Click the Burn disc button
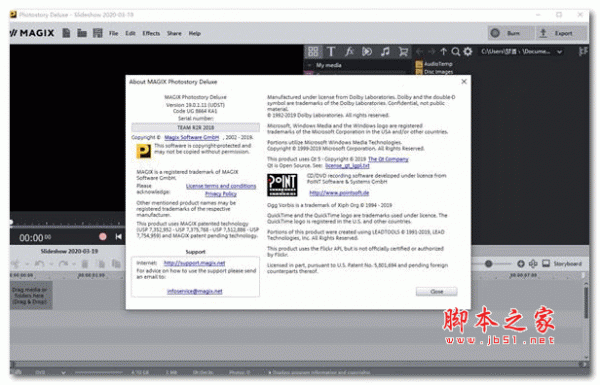Screen dimensions: 600x385 click(510, 33)
